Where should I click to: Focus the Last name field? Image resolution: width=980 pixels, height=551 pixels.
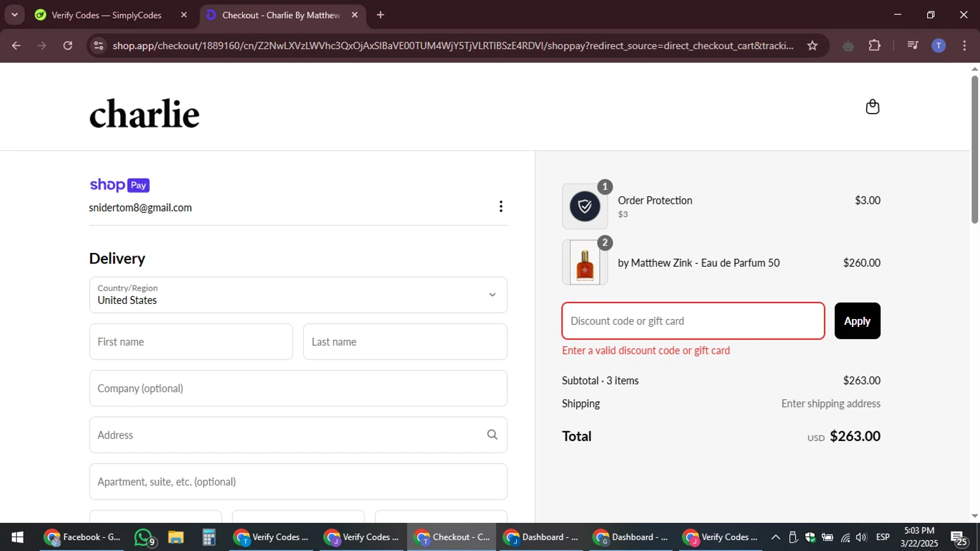coord(405,342)
